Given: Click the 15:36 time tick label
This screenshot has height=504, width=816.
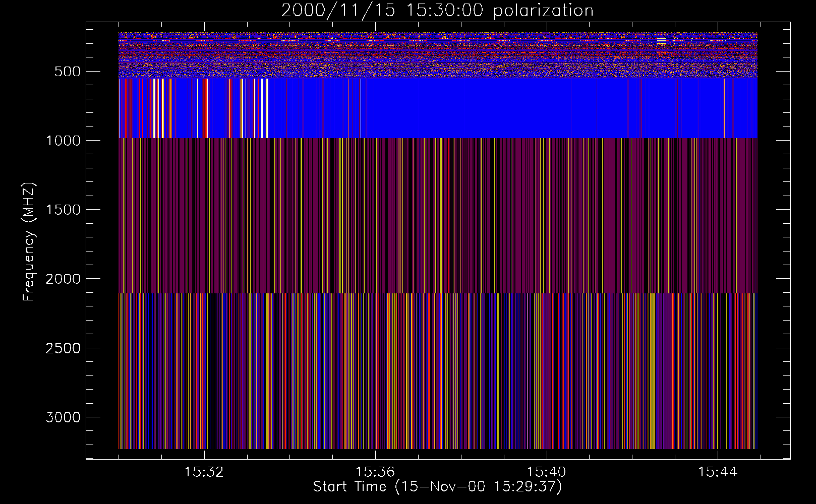Looking at the screenshot, I should (375, 472).
